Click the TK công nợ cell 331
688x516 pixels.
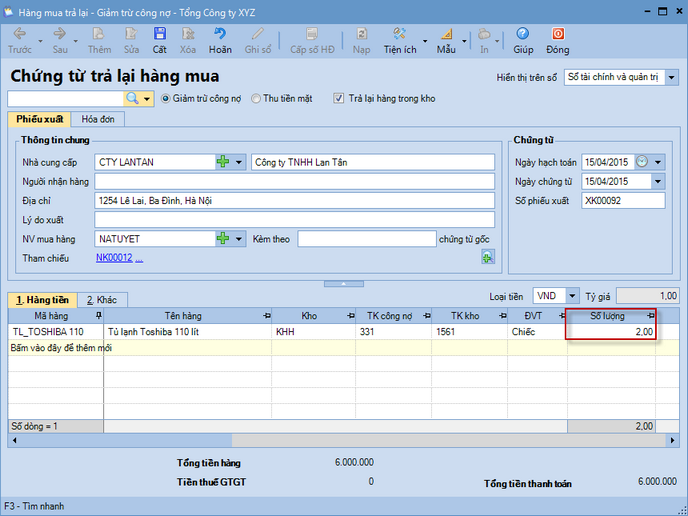click(x=394, y=332)
